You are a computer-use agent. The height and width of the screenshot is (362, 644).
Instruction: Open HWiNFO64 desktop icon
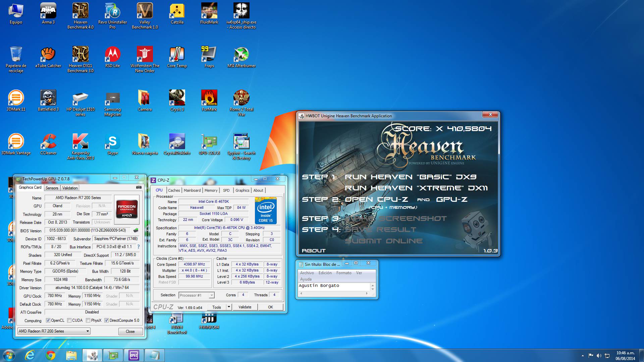209,320
